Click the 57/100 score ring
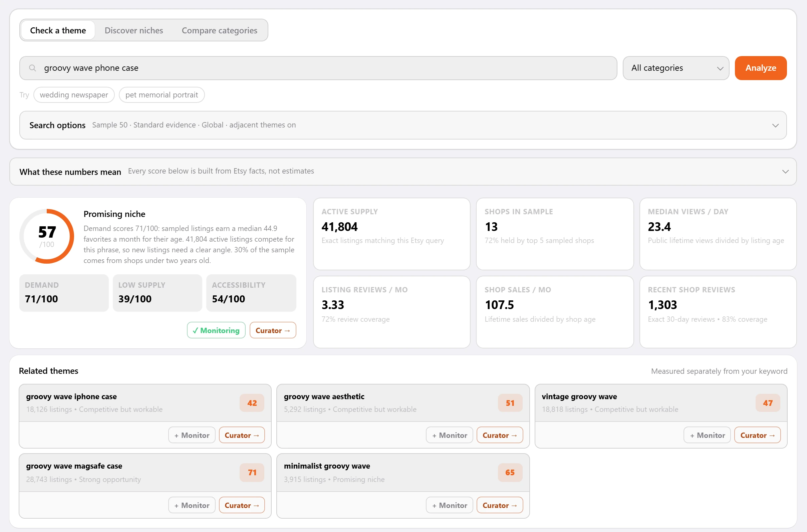This screenshot has height=532, width=807. point(47,236)
